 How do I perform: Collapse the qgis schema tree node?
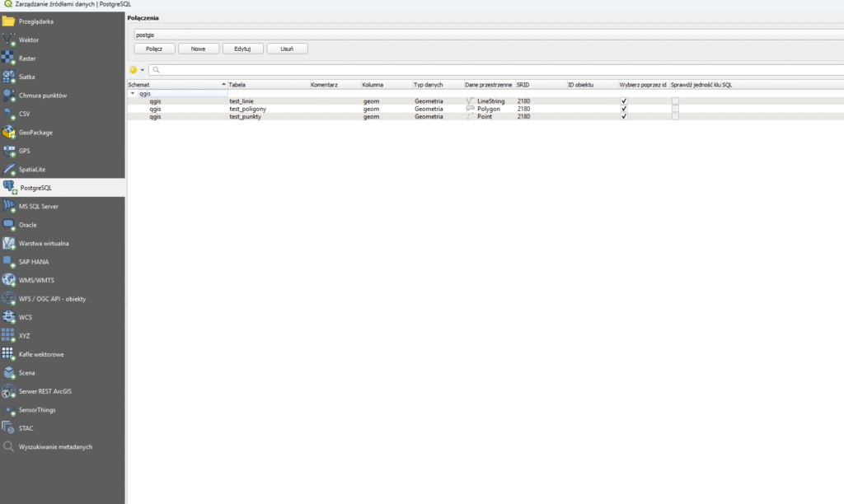click(x=133, y=94)
